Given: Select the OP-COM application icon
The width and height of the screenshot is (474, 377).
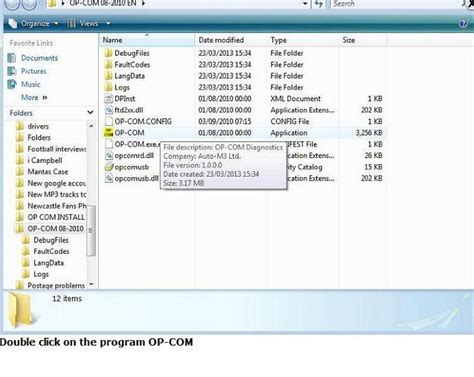Looking at the screenshot, I should click(108, 133).
